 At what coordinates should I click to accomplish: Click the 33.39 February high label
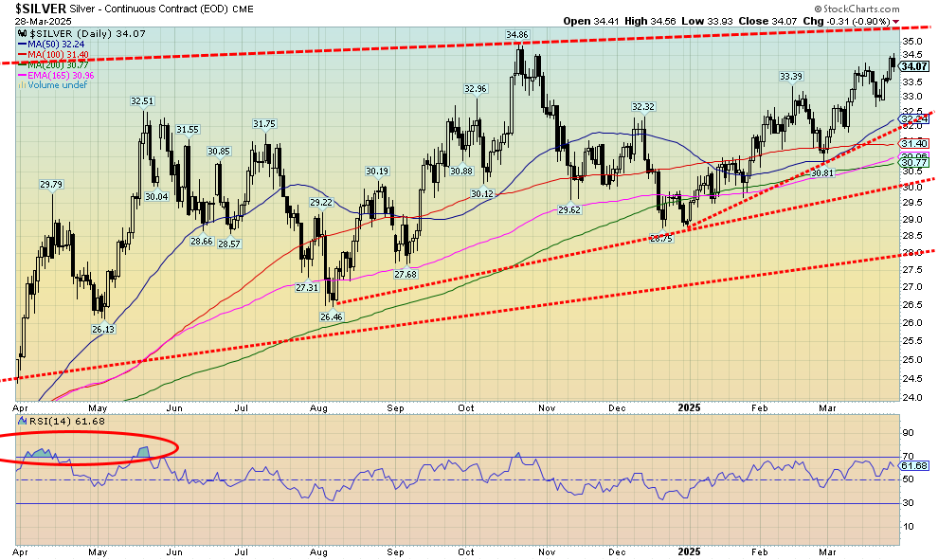[x=791, y=76]
